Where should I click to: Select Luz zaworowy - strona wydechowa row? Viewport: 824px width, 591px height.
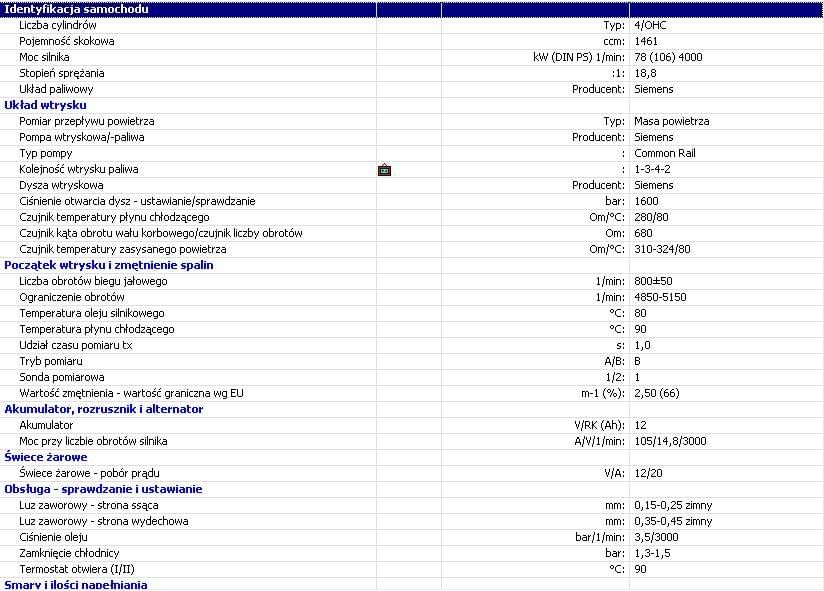tap(412, 521)
